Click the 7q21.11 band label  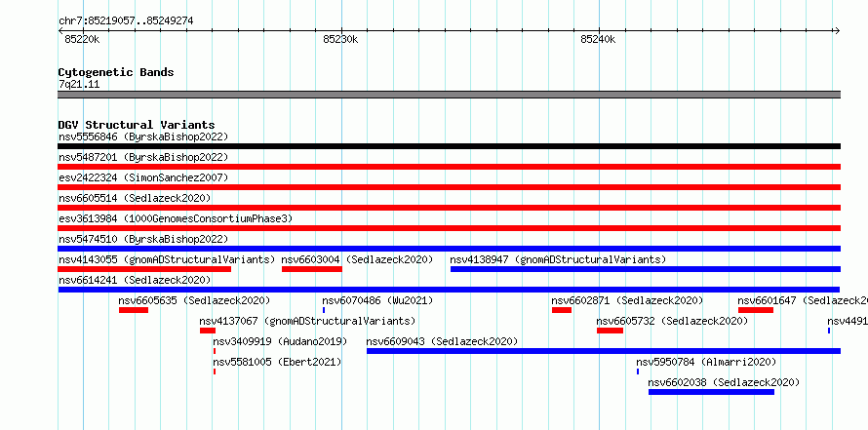(x=79, y=85)
